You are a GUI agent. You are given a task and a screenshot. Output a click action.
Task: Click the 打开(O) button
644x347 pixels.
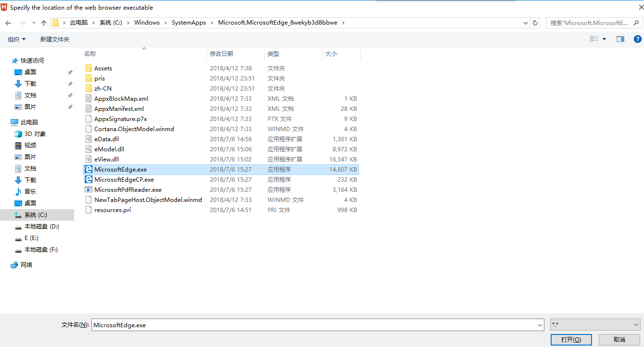[x=571, y=339]
